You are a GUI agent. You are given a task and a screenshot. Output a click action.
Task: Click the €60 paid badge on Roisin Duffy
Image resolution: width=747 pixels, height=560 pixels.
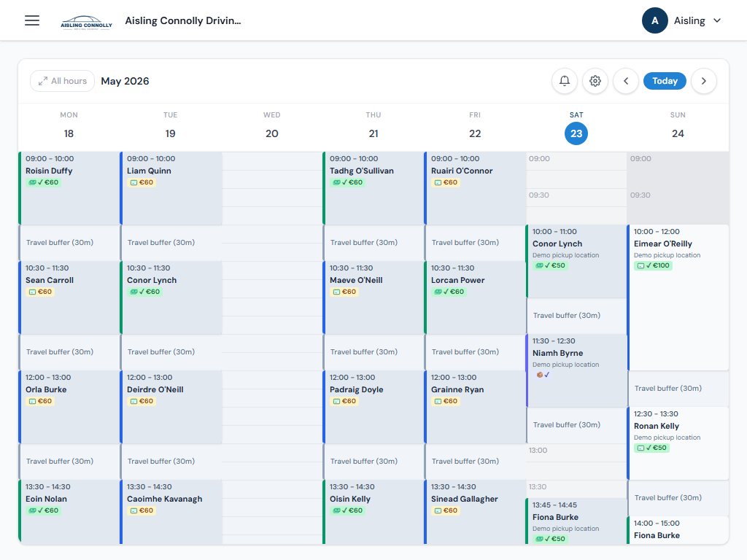pyautogui.click(x=43, y=182)
